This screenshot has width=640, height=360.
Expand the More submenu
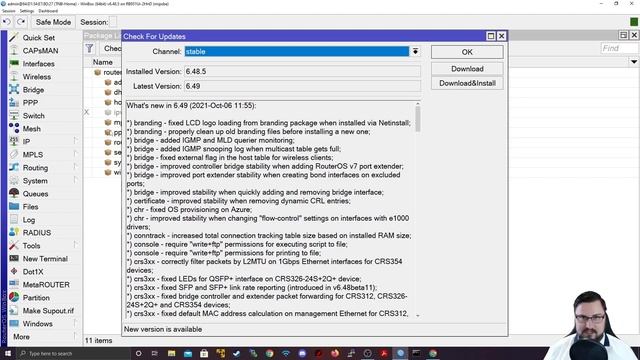(x=76, y=337)
